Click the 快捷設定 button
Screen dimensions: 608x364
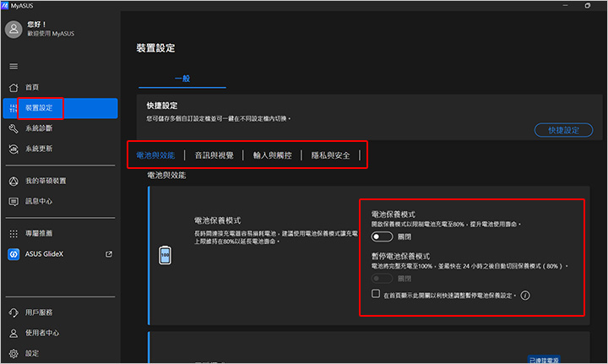(563, 130)
